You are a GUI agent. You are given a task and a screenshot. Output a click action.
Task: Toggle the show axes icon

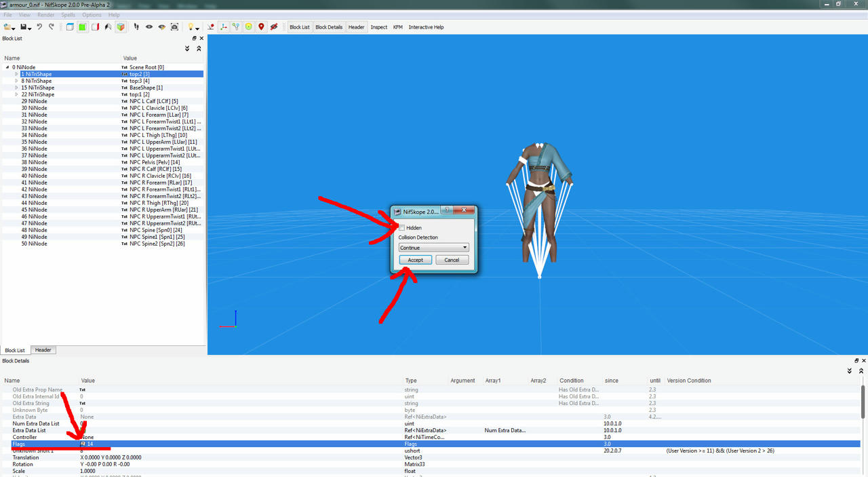coord(224,27)
